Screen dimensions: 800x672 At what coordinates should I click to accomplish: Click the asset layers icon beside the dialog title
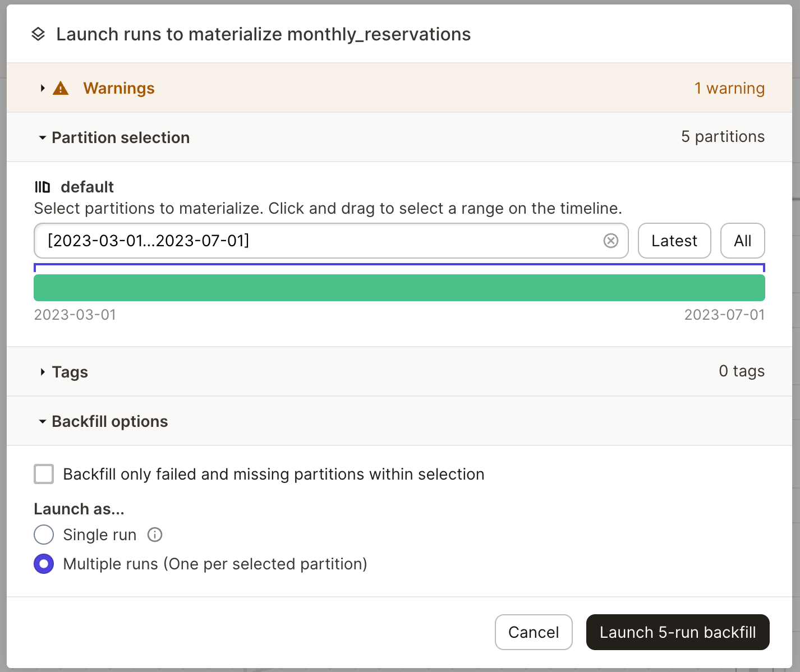[38, 34]
